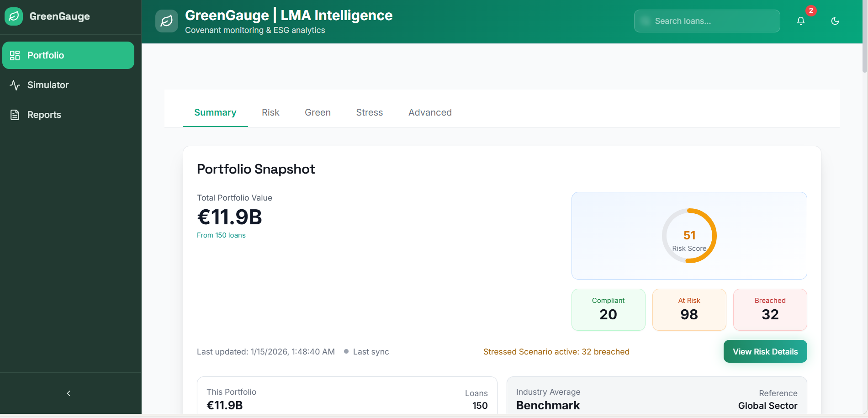Select the Stress tab

pyautogui.click(x=369, y=112)
